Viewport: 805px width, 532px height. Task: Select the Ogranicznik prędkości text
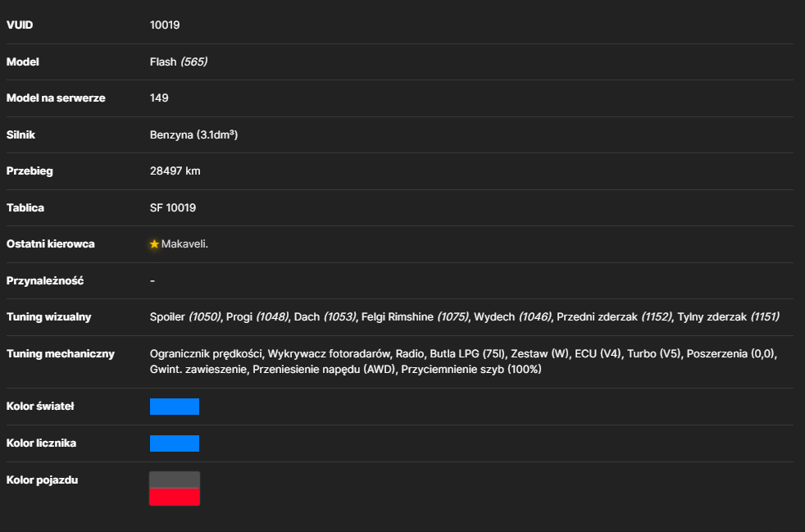206,354
